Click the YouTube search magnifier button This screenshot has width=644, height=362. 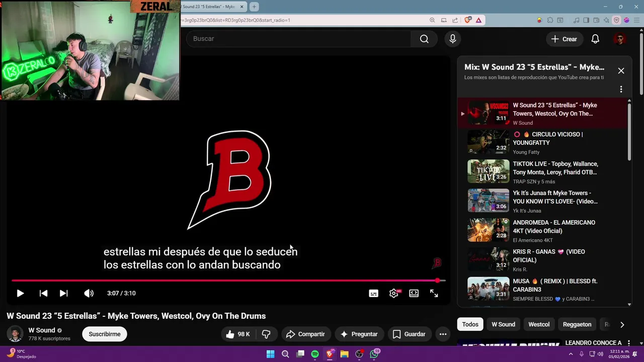[x=424, y=39]
